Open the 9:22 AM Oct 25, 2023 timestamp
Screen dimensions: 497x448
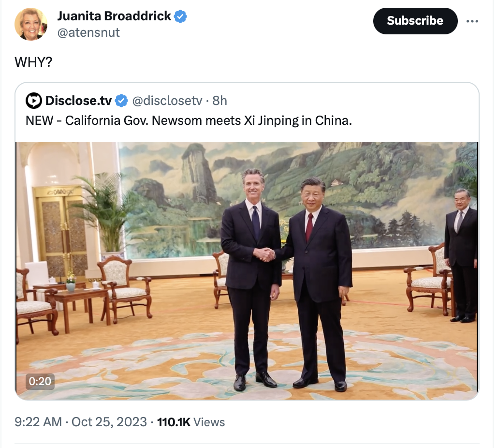pos(81,422)
